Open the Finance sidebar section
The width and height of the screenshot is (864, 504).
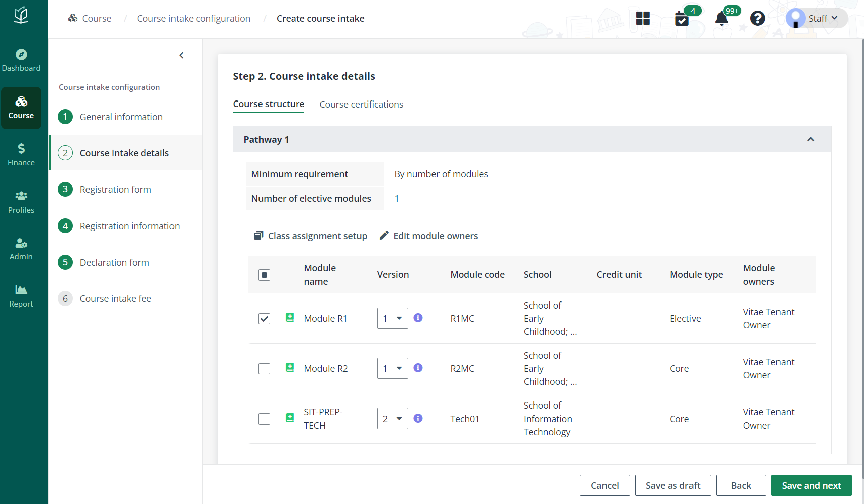click(21, 155)
